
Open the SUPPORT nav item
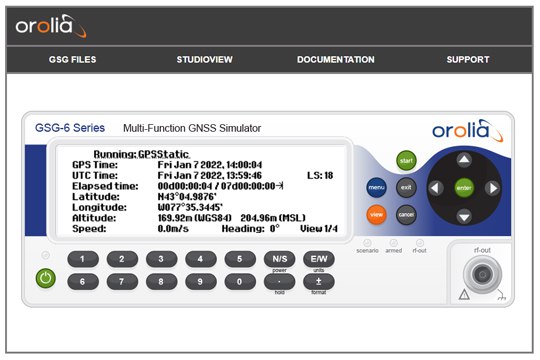pyautogui.click(x=468, y=60)
